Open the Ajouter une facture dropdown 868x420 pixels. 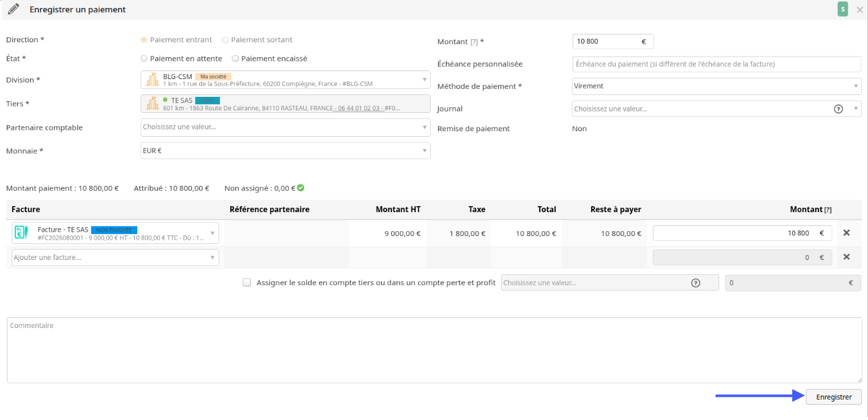pos(115,258)
